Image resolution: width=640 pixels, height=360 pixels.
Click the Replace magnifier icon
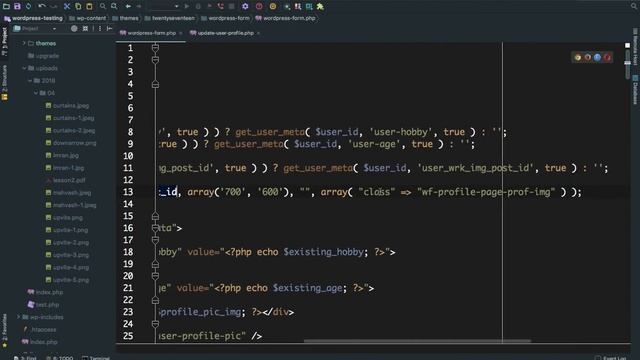(x=114, y=6)
